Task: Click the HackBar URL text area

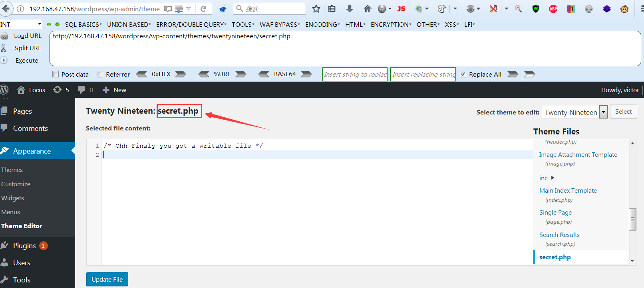Action: click(345, 48)
